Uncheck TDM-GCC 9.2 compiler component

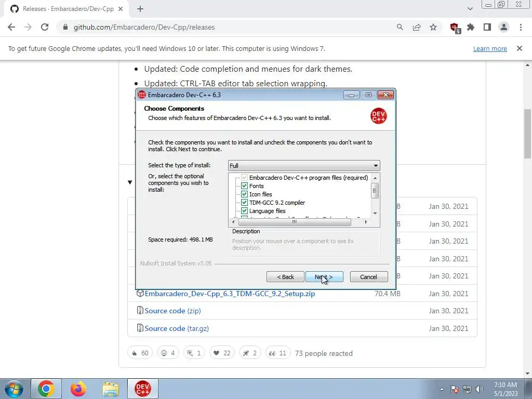(244, 203)
